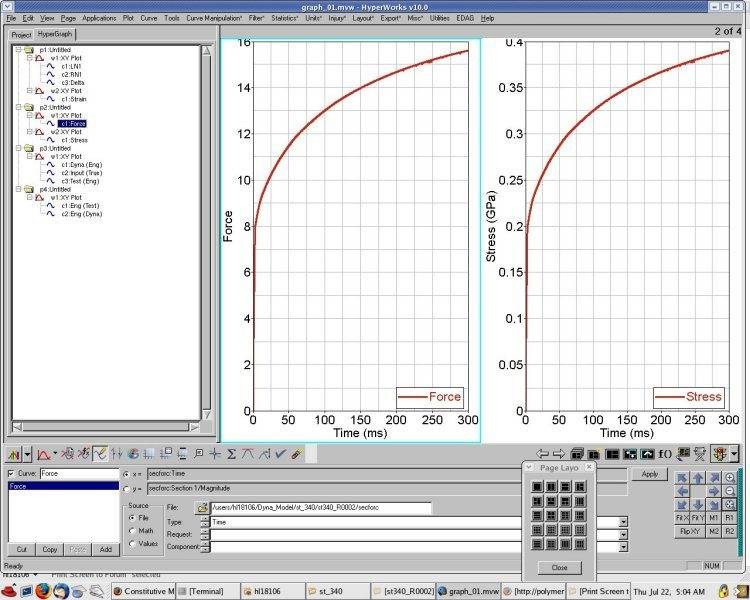Click the Copy button
The image size is (750, 600).
click(x=50, y=549)
